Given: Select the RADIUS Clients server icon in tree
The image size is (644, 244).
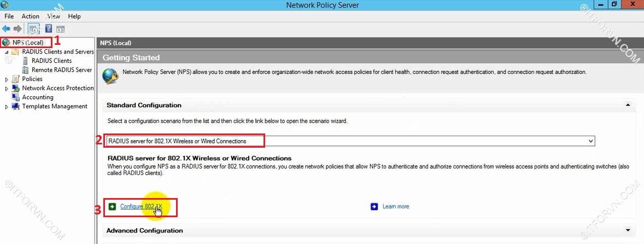Looking at the screenshot, I should 26,61.
